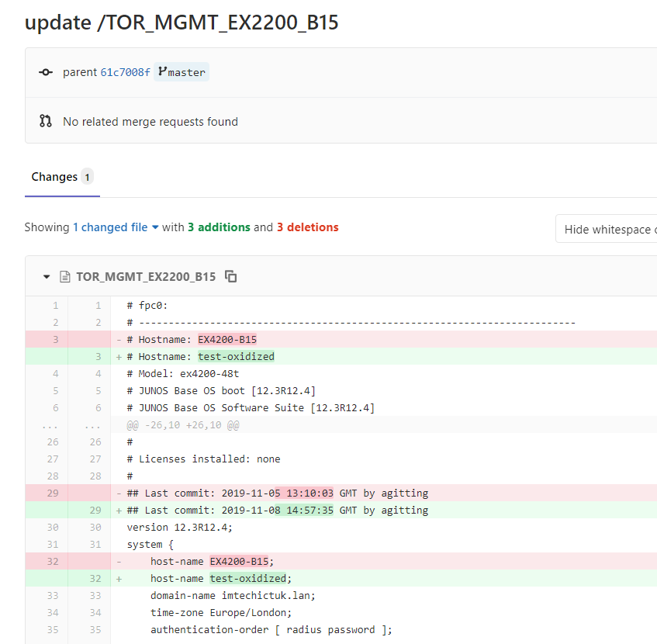This screenshot has width=657, height=644.
Task: Click the Changes count badge
Action: tap(87, 177)
